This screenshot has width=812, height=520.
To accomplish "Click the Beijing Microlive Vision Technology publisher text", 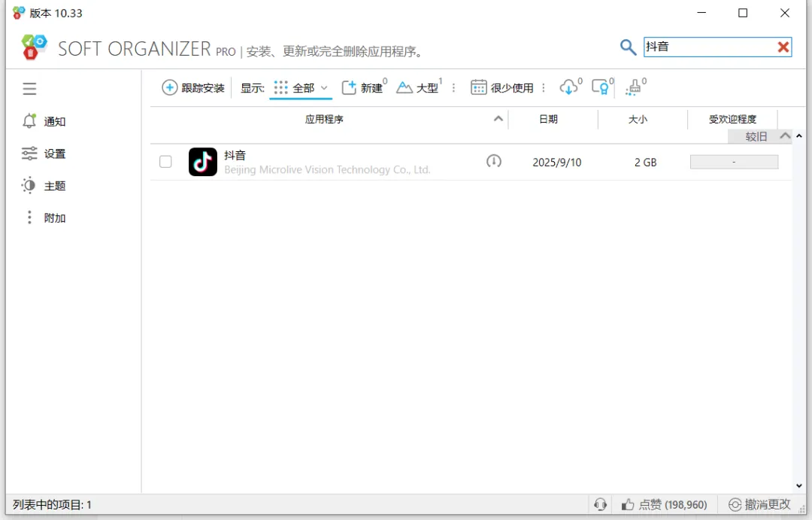I will [x=327, y=169].
